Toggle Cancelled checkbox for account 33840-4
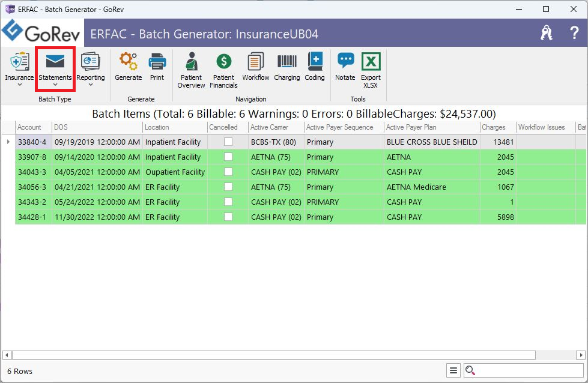The width and height of the screenshot is (588, 383). pyautogui.click(x=228, y=142)
